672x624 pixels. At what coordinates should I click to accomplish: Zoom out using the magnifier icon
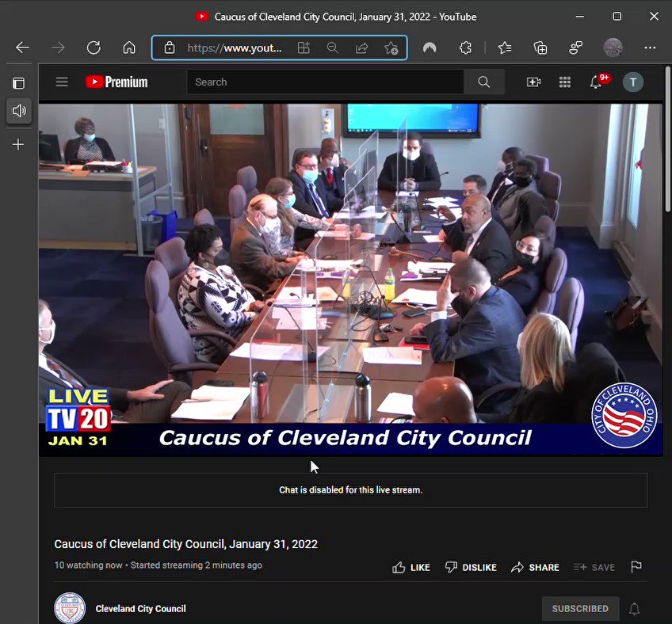click(333, 48)
